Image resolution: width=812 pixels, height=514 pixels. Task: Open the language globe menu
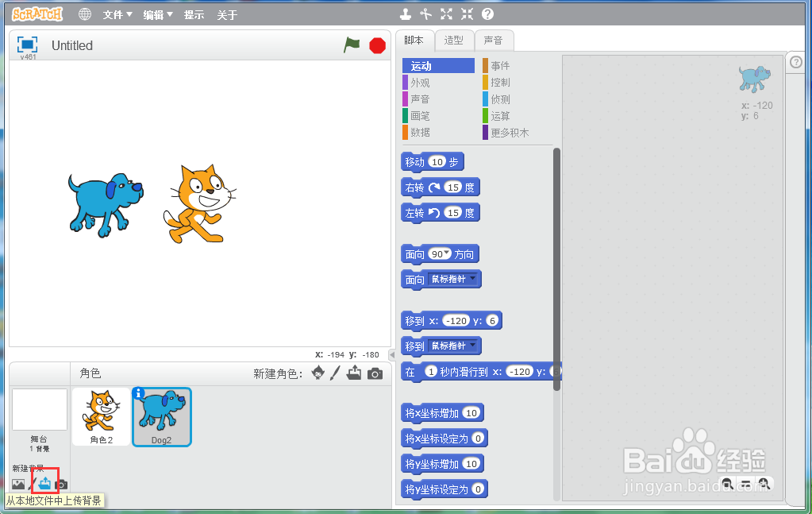(85, 14)
